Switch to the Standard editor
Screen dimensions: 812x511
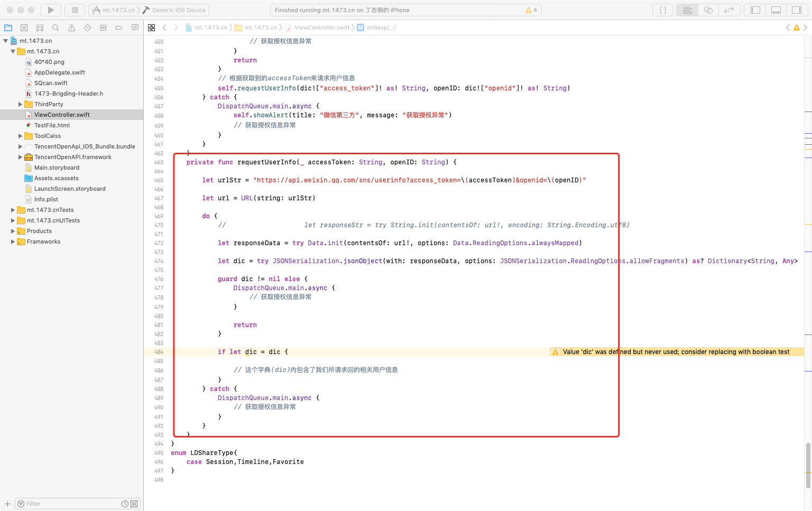pos(687,10)
